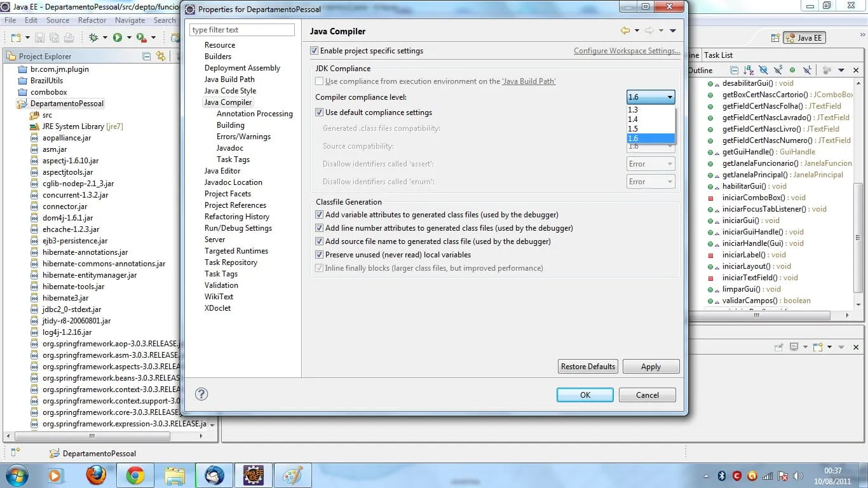Viewport: 868px width, 488px height.
Task: Open Windows Explorer from the taskbar
Action: [174, 475]
